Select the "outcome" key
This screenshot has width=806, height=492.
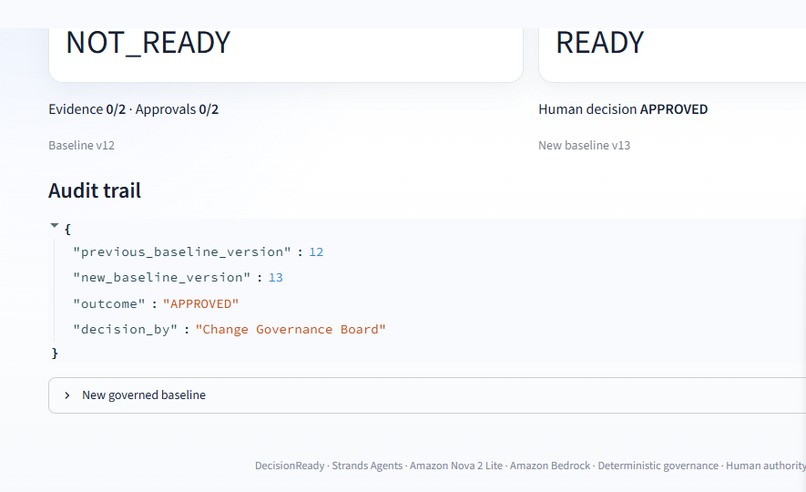[109, 304]
